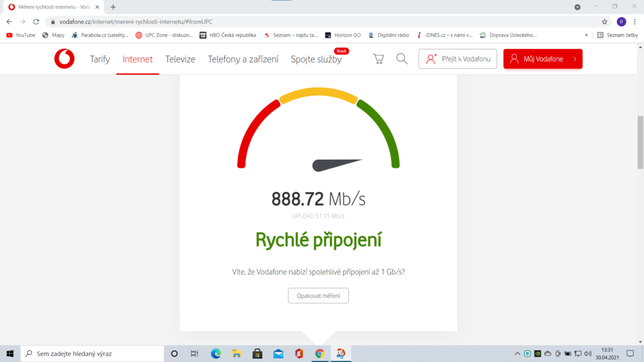Open Parabola.cz bookmark
The image size is (644, 362).
[100, 35]
